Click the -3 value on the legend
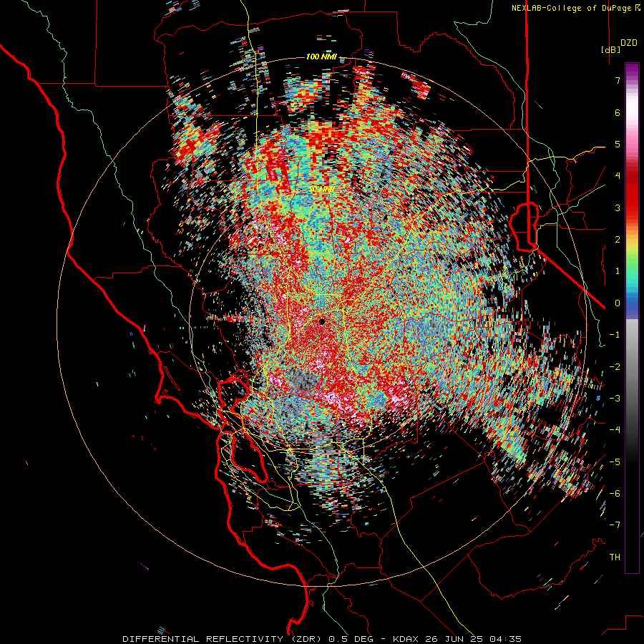 tap(615, 399)
